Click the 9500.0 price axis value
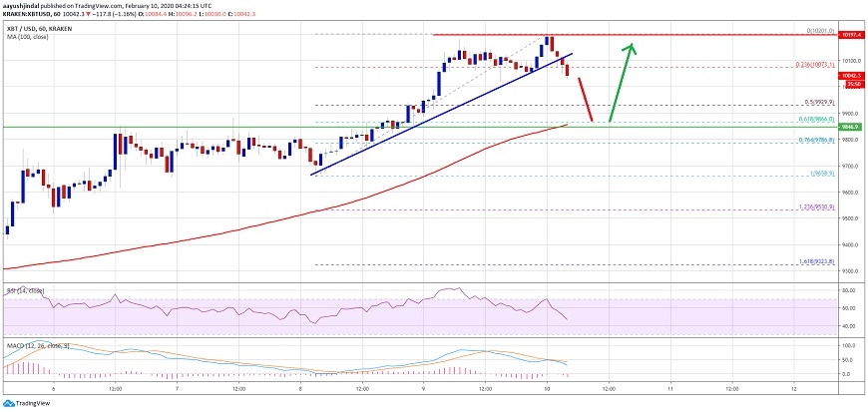 (850, 218)
